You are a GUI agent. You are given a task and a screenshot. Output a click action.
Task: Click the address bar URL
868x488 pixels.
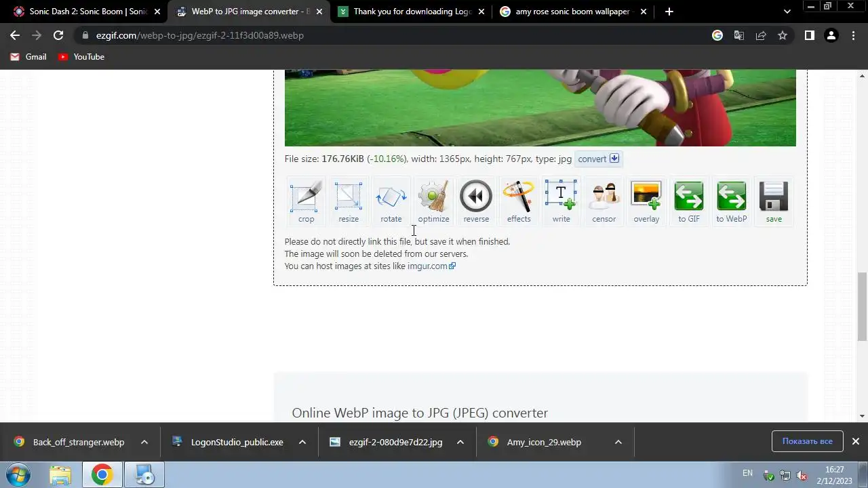coord(199,35)
